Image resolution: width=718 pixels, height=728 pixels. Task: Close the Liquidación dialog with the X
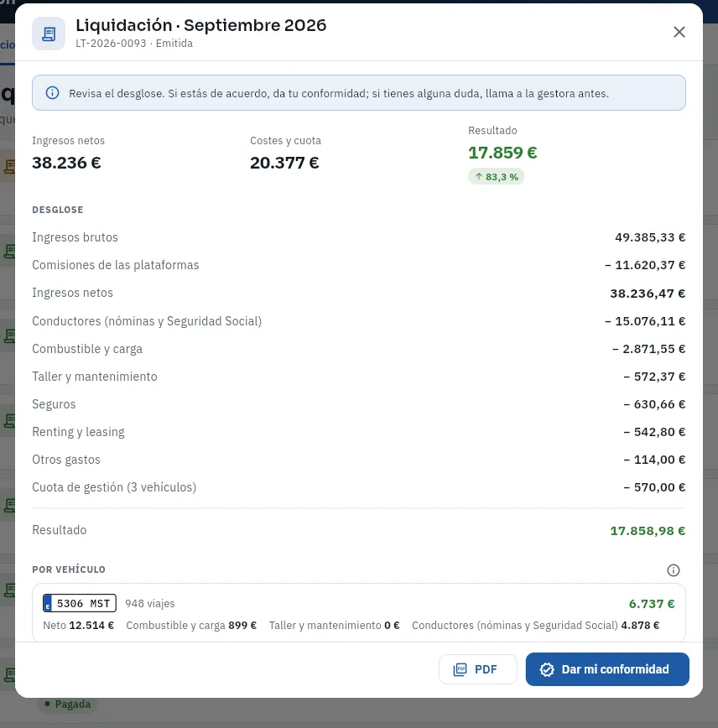[679, 32]
